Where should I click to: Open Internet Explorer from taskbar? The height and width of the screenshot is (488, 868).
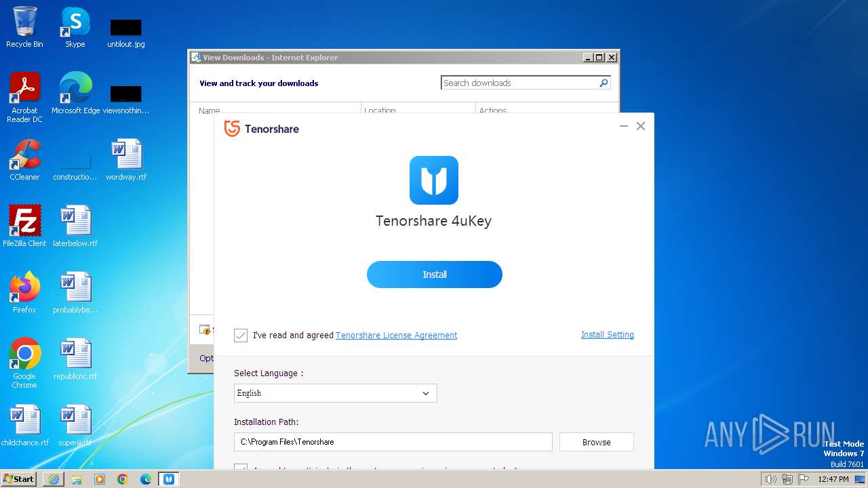[x=54, y=479]
